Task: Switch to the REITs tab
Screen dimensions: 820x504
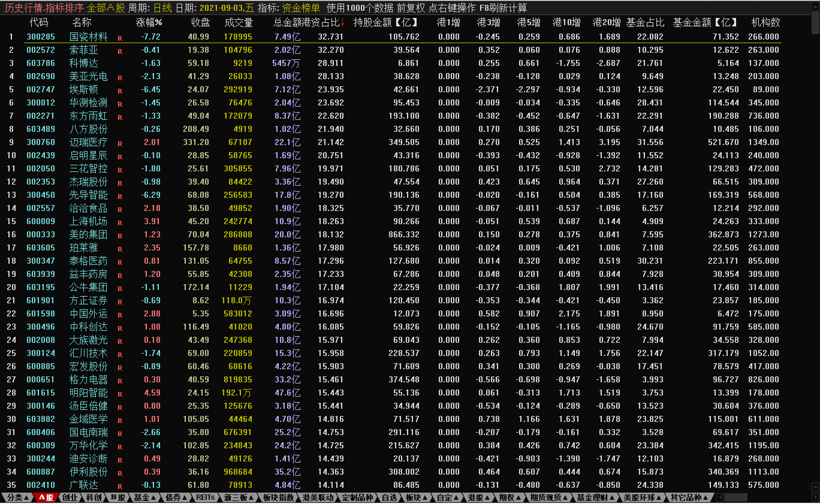Action: 205,498
